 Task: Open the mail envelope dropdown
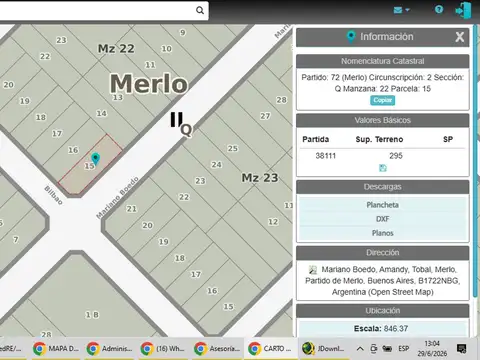pos(401,10)
